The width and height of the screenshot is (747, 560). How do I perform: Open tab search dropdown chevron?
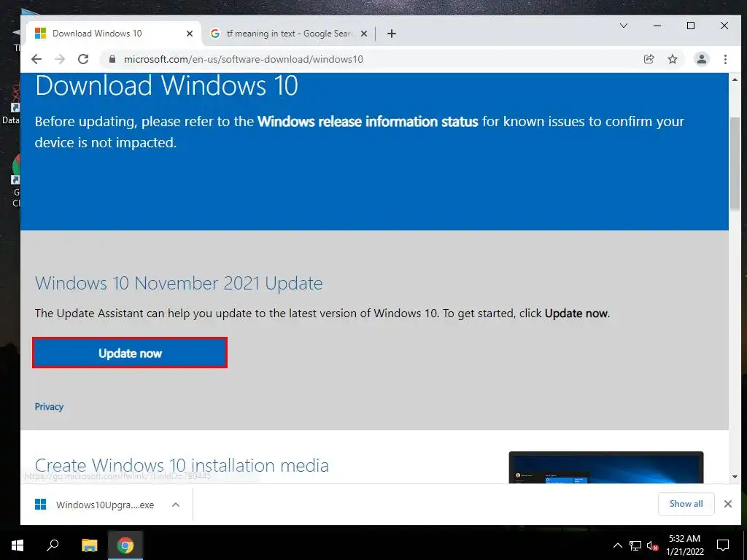tap(624, 26)
